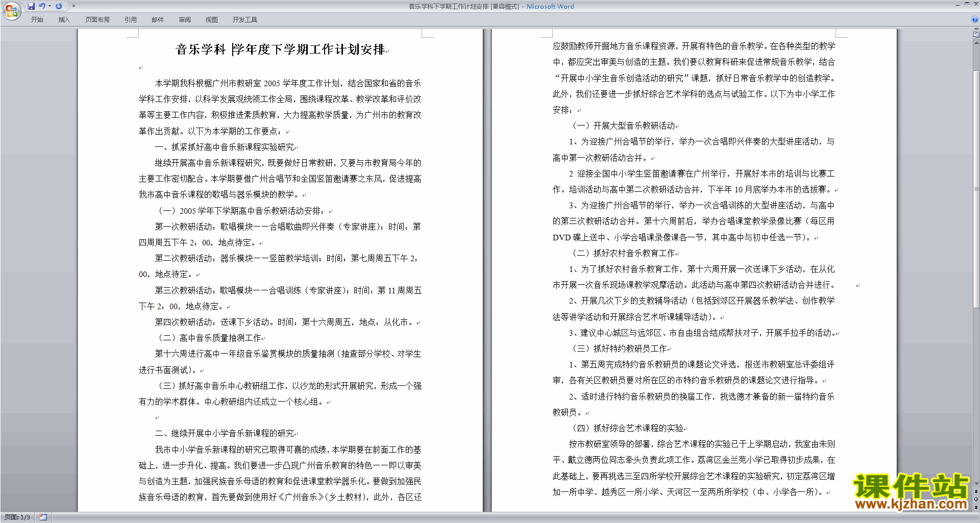The width and height of the screenshot is (980, 523).
Task: Click the vertical scrollbar down arrow
Action: pos(976,483)
